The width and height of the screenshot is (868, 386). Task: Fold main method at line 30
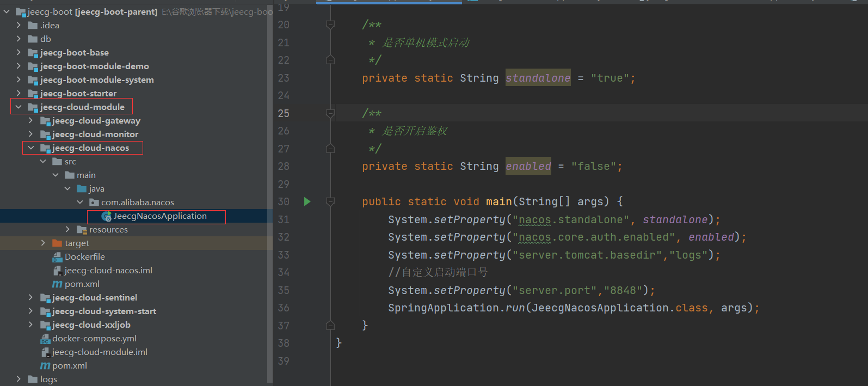click(330, 202)
